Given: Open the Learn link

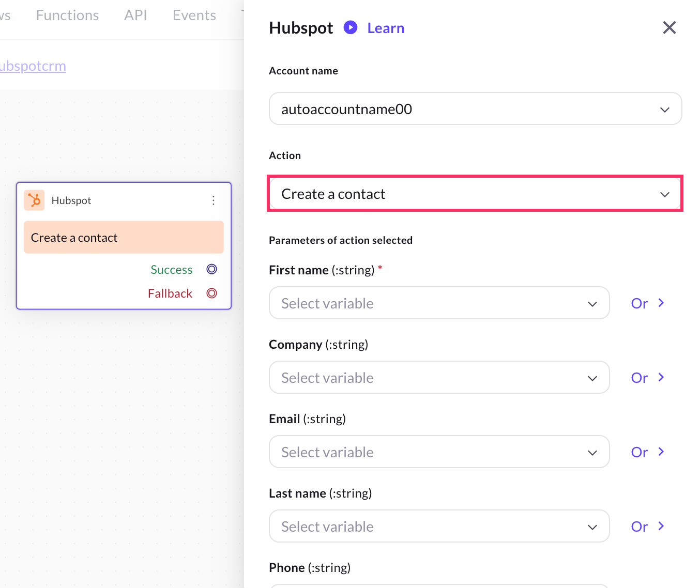Looking at the screenshot, I should [x=386, y=28].
